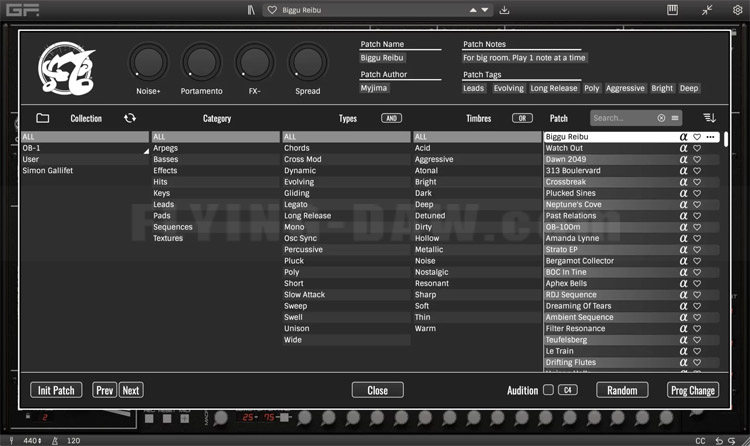Click the Spread macro knob
This screenshot has height=446, width=750.
pyautogui.click(x=308, y=63)
